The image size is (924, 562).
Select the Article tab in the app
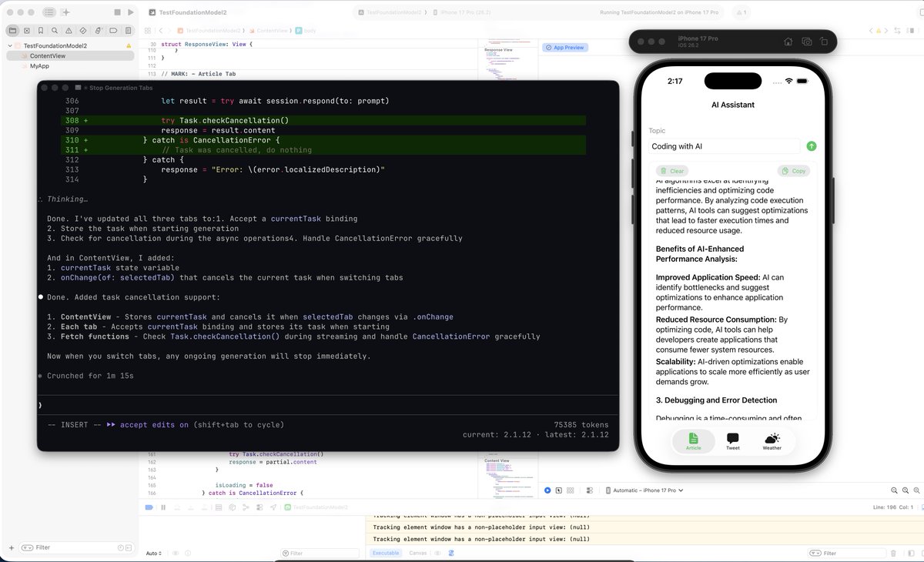point(694,441)
